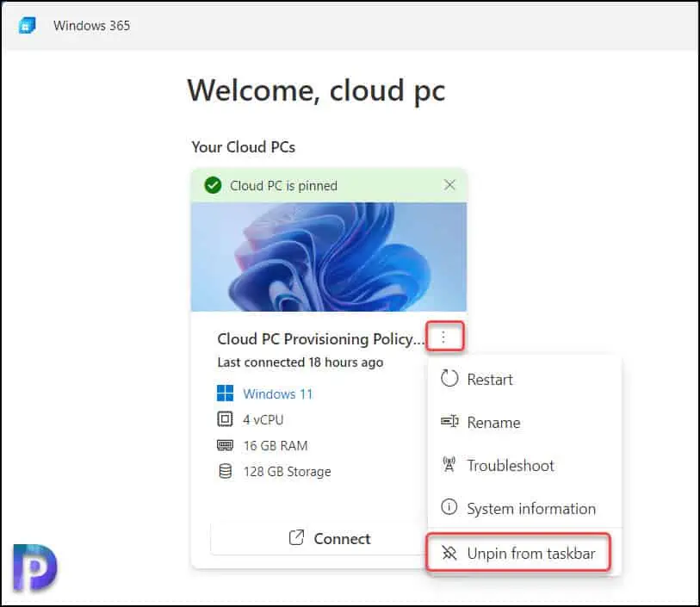Image resolution: width=700 pixels, height=607 pixels.
Task: Click the 'Your Cloud PCs' heading
Action: 244,147
